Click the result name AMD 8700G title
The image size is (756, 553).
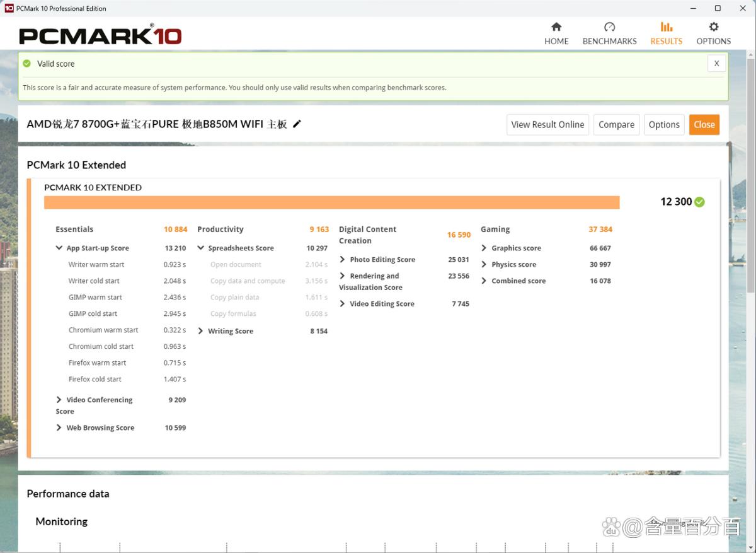[x=157, y=124]
